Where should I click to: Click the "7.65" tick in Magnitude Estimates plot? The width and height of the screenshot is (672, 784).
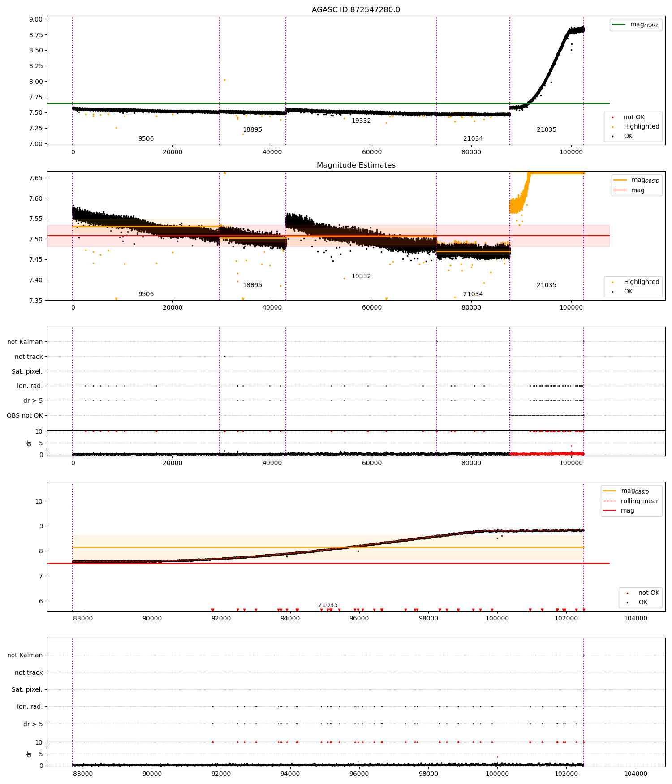[37, 178]
